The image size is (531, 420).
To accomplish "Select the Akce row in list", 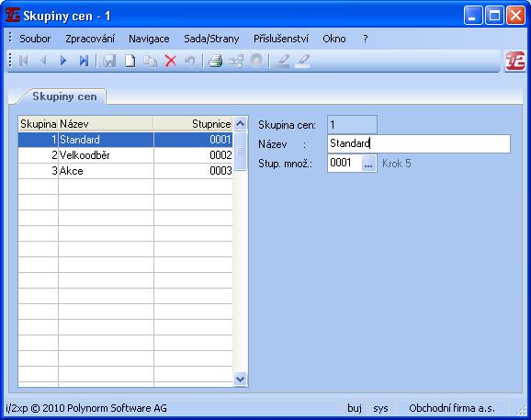I will (125, 171).
